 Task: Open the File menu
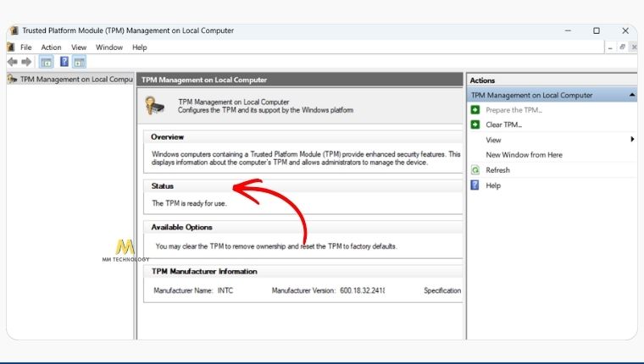point(26,47)
